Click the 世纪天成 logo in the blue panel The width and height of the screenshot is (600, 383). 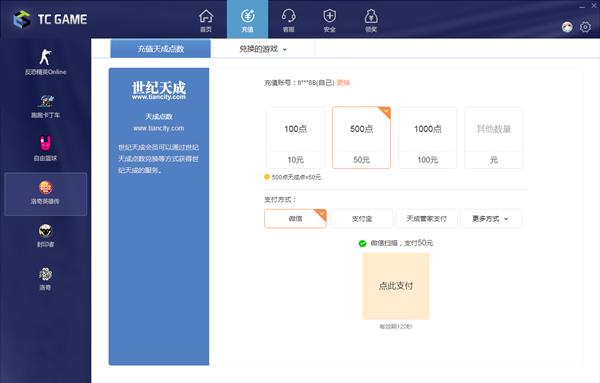[x=159, y=90]
